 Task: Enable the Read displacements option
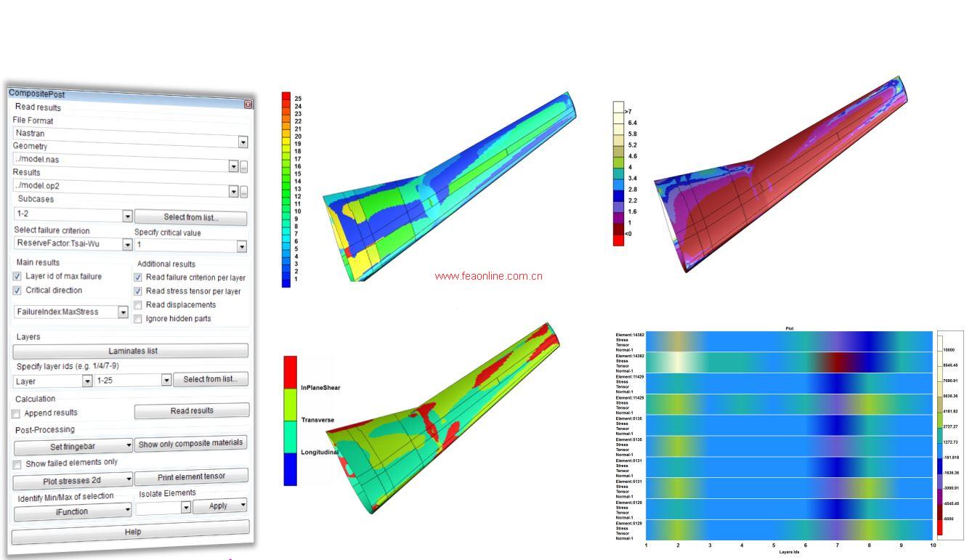coord(138,305)
